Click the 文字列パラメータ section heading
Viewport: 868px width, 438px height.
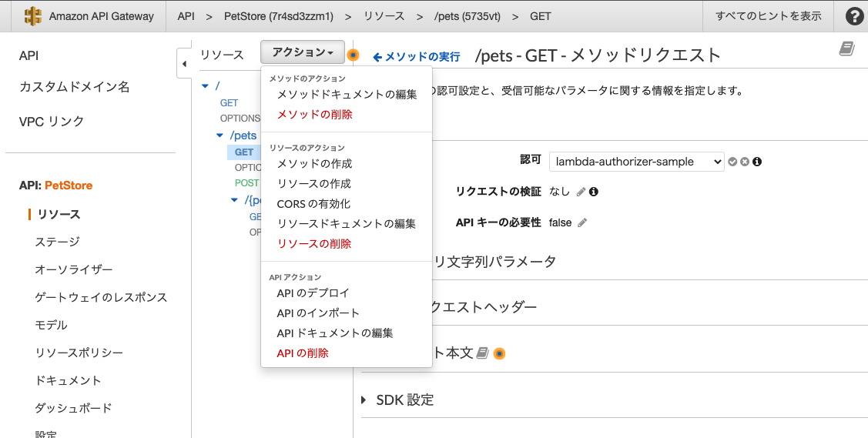click(x=495, y=262)
